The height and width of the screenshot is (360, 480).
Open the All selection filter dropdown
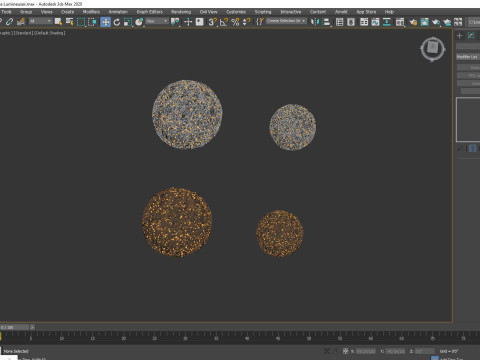tap(40, 21)
